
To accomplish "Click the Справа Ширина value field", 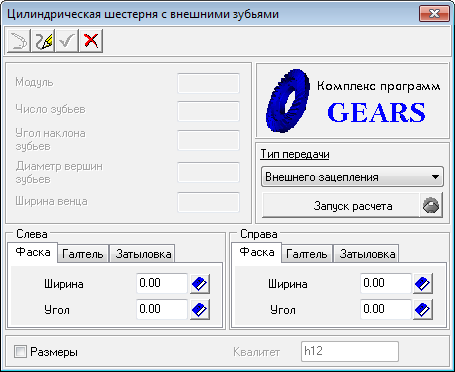I will 386,283.
